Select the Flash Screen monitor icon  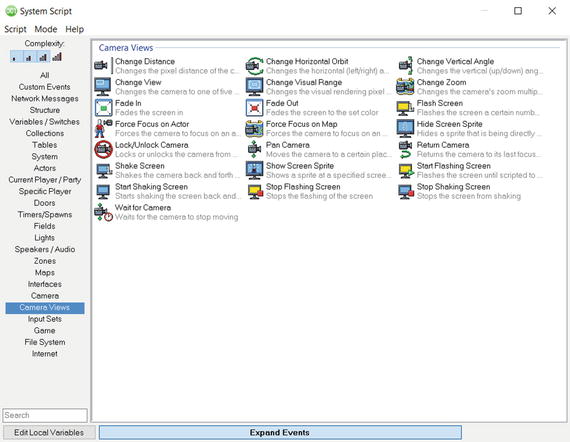[x=405, y=108]
